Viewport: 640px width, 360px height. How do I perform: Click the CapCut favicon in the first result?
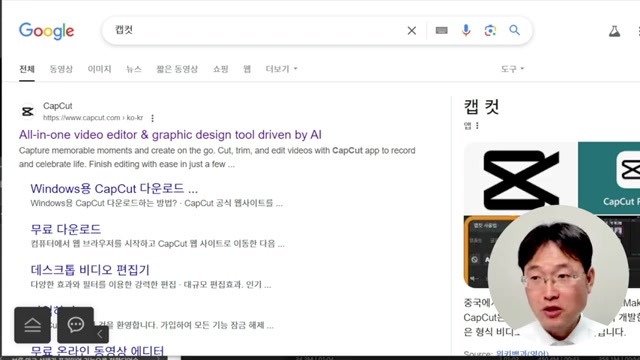tap(28, 111)
